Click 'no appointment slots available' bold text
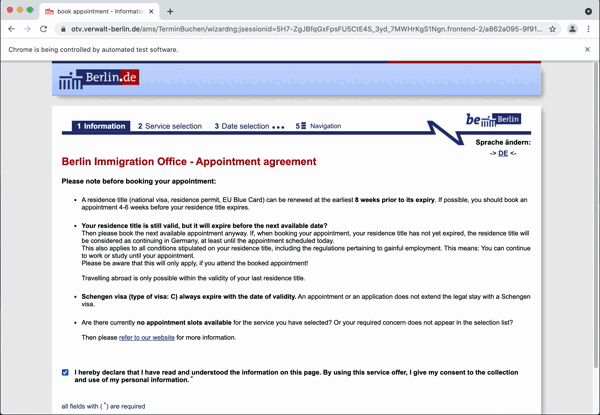 184,322
